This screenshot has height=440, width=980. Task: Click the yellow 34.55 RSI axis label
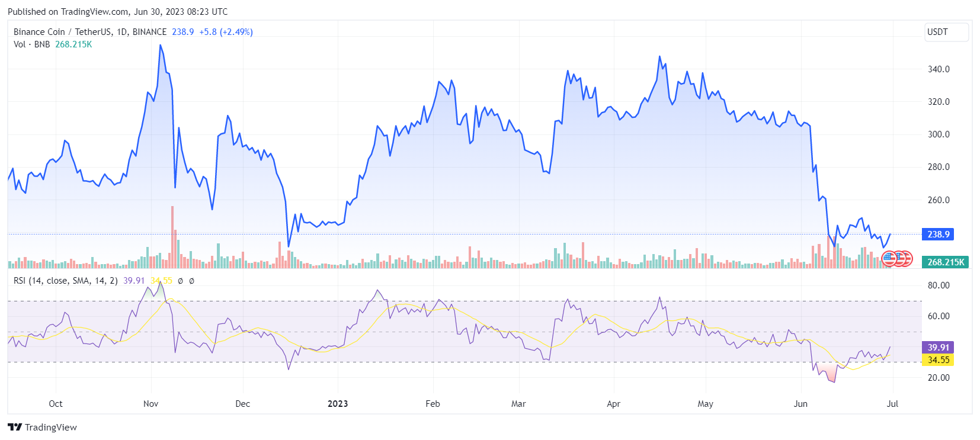click(x=938, y=360)
